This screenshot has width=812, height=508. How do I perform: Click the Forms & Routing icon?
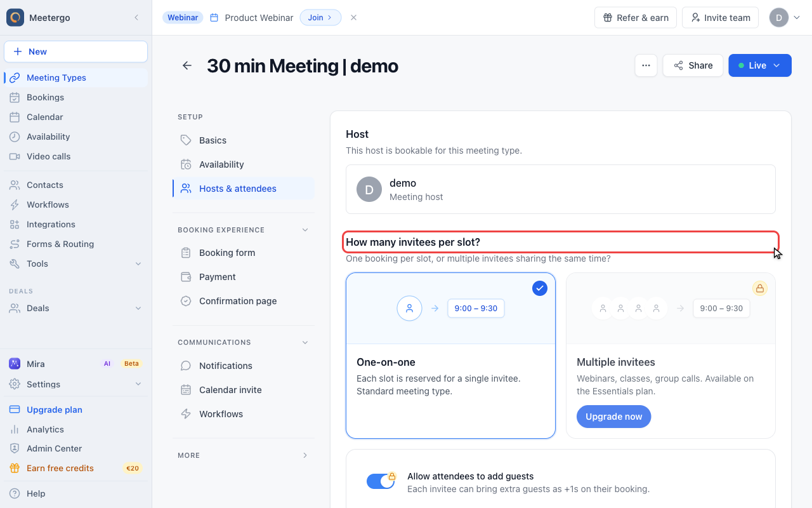15,244
